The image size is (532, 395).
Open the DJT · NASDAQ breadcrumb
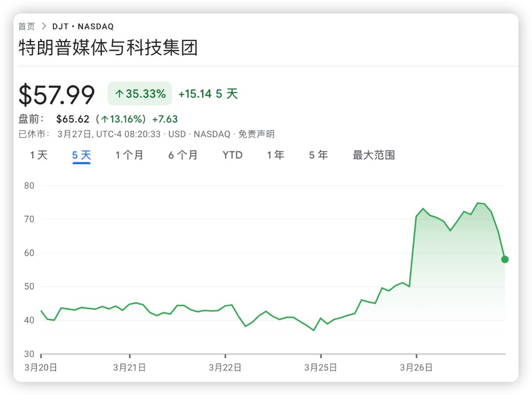tap(83, 27)
